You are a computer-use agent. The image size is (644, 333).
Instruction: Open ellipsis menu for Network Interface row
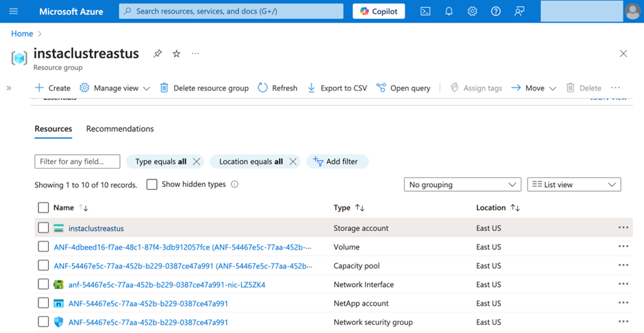623,284
